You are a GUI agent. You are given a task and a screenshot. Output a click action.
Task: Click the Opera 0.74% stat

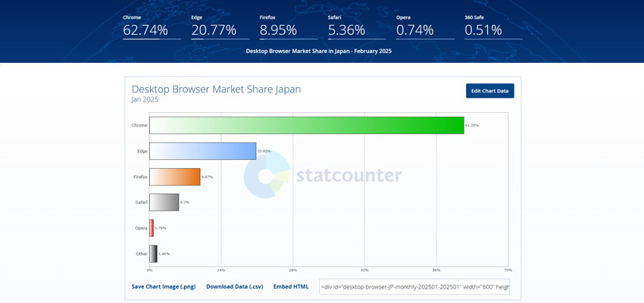click(x=425, y=27)
